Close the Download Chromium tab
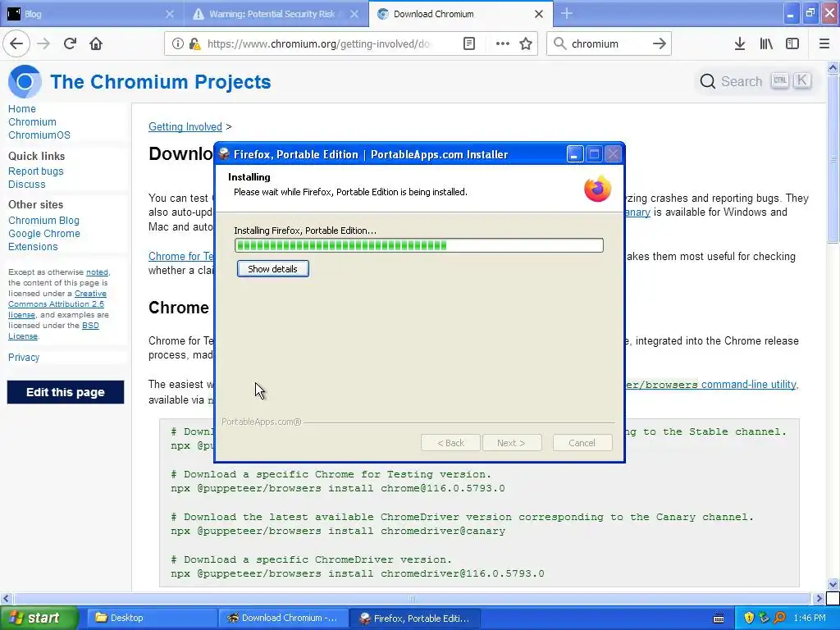 point(539,14)
